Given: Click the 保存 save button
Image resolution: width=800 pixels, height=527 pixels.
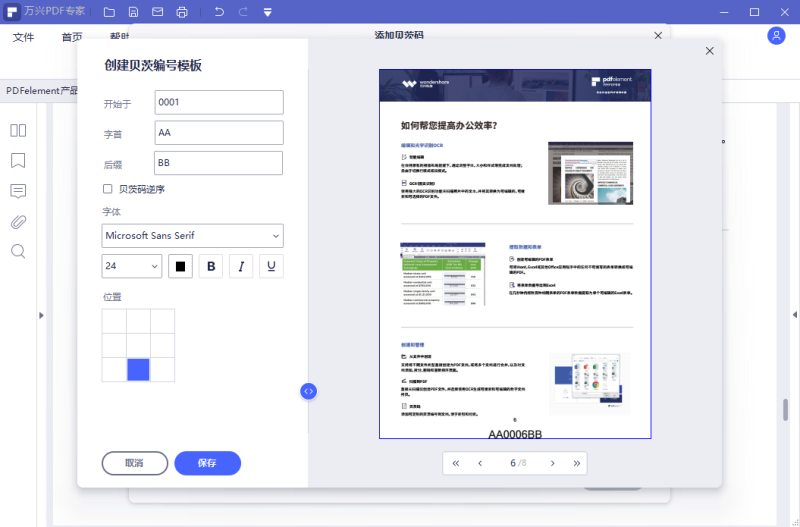Looking at the screenshot, I should click(207, 463).
